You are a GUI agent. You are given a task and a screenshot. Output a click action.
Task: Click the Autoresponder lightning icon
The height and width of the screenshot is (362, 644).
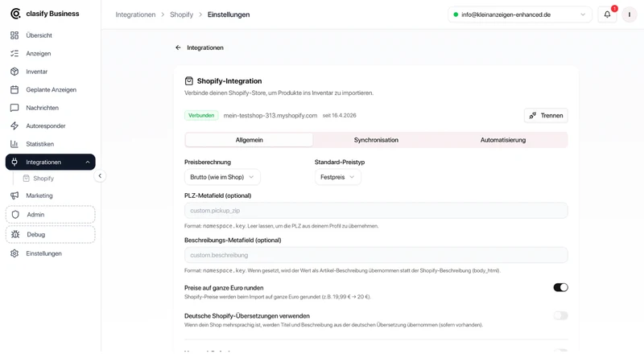14,125
